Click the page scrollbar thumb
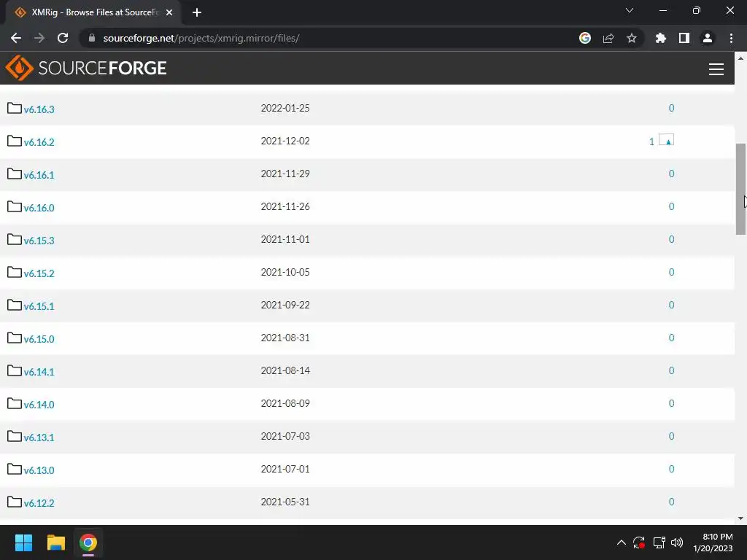Image resolution: width=747 pixels, height=560 pixels. pos(740,189)
